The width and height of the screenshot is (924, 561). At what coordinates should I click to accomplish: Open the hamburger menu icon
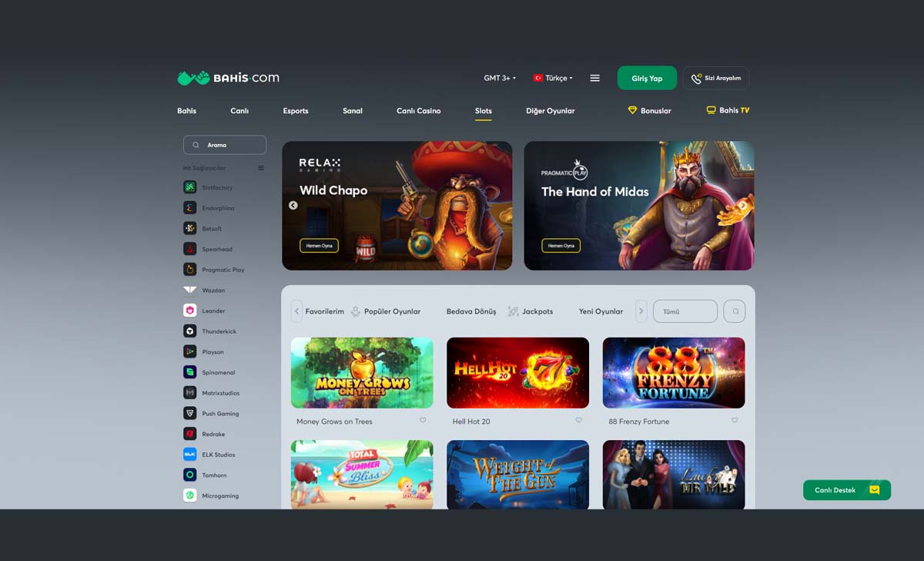point(594,78)
